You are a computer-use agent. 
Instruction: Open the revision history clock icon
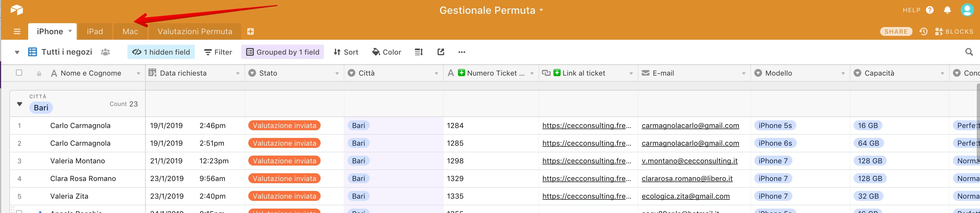pyautogui.click(x=923, y=31)
